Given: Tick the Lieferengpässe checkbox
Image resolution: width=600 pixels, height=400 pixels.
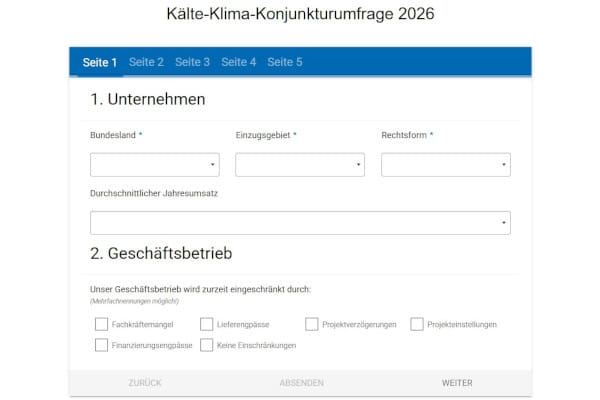Looking at the screenshot, I should (x=207, y=324).
